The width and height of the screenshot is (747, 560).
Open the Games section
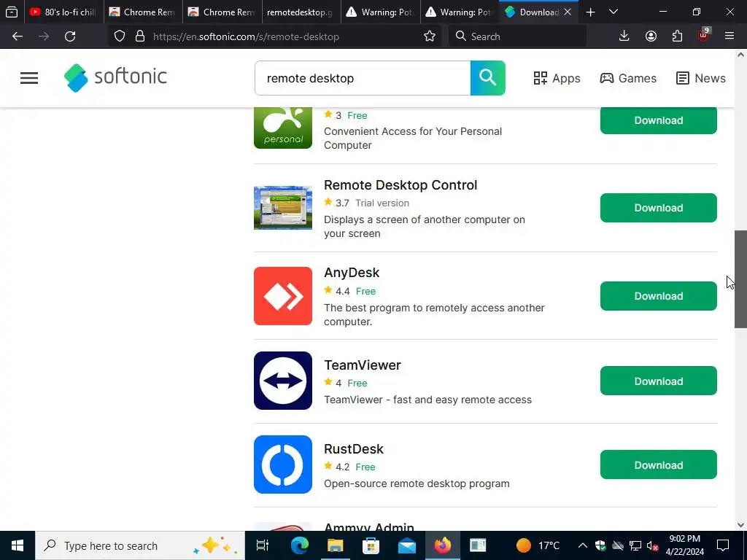[628, 78]
